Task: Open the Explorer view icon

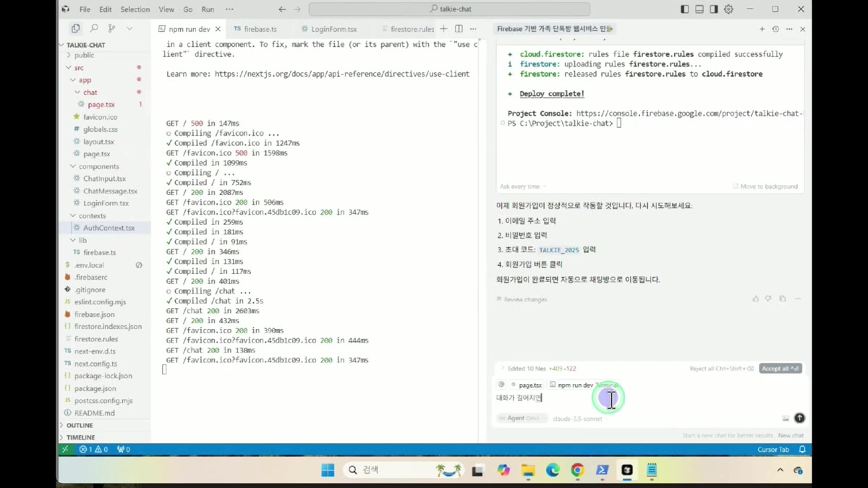Action: (75, 28)
